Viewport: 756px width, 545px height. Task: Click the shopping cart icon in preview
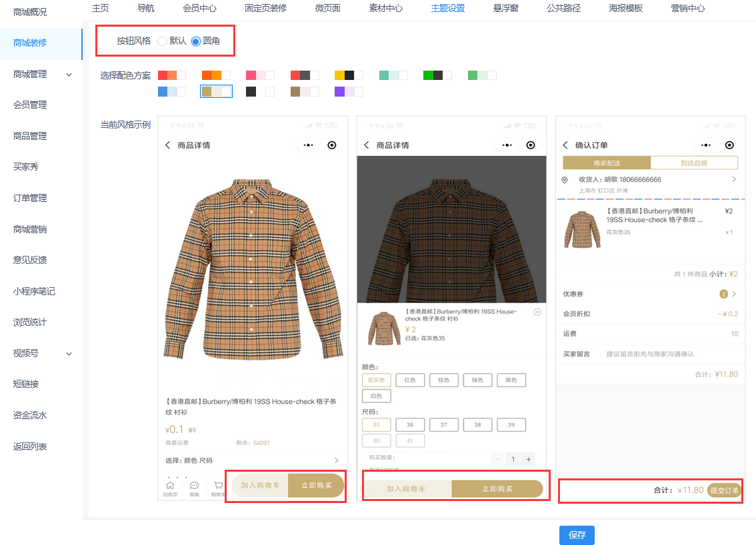click(x=217, y=486)
